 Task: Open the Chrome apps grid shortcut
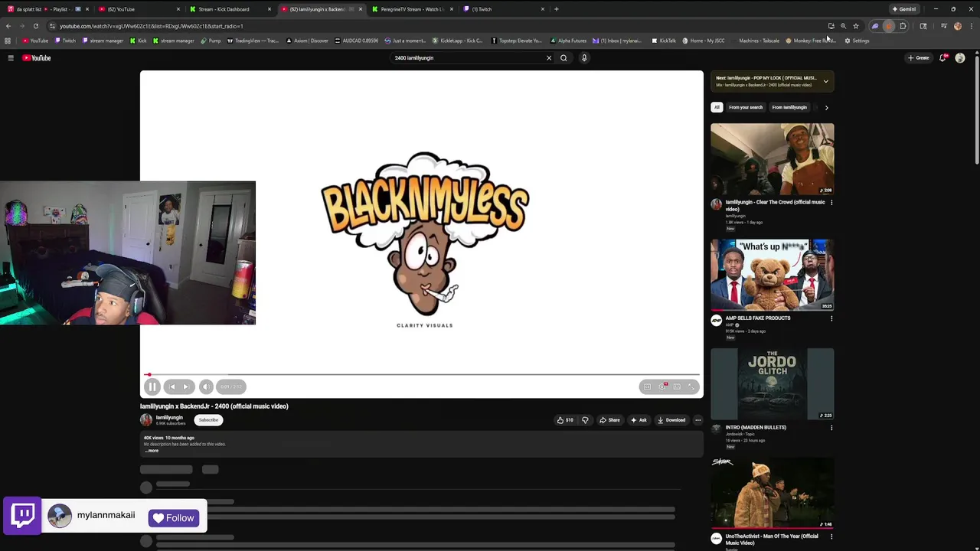[x=8, y=41]
